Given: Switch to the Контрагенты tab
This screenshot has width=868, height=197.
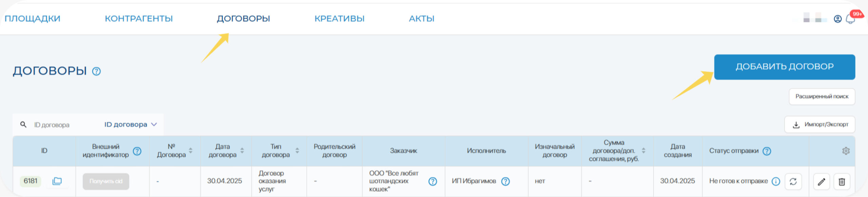Looking at the screenshot, I should [x=139, y=19].
